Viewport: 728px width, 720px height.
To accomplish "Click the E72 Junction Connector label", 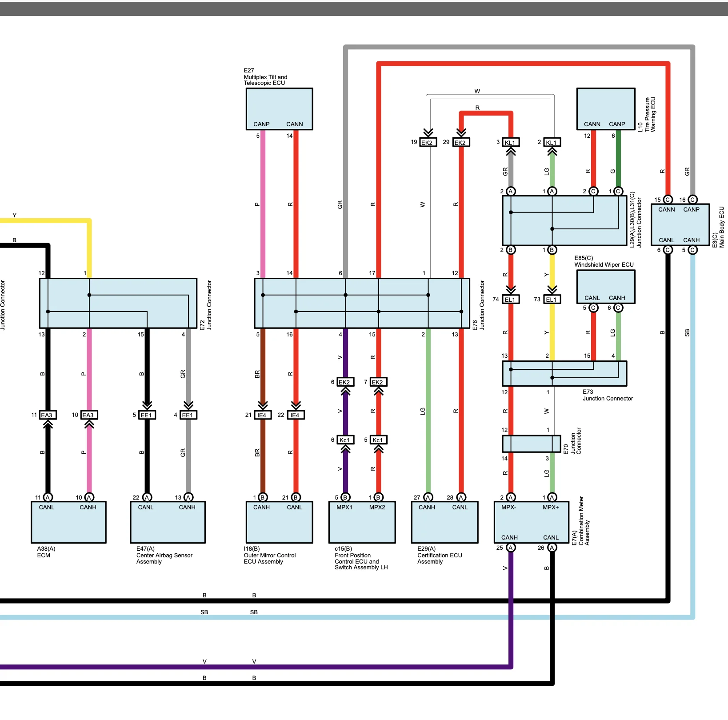I will (x=206, y=305).
